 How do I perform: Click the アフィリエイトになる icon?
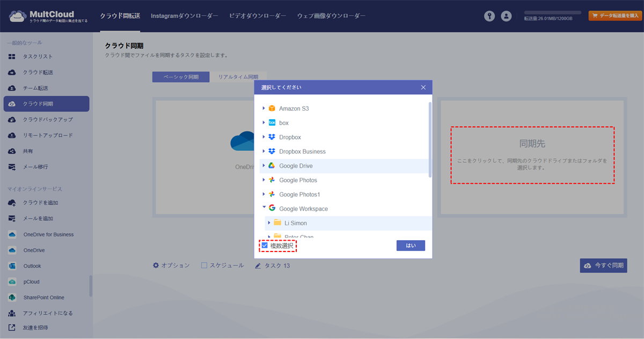12,313
